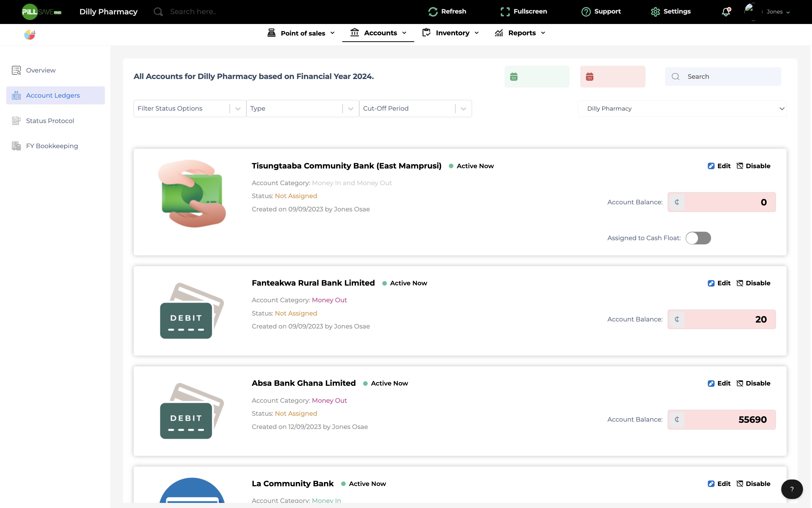Click the Disable icon for Absa Bank
The height and width of the screenshot is (508, 812).
(x=740, y=383)
